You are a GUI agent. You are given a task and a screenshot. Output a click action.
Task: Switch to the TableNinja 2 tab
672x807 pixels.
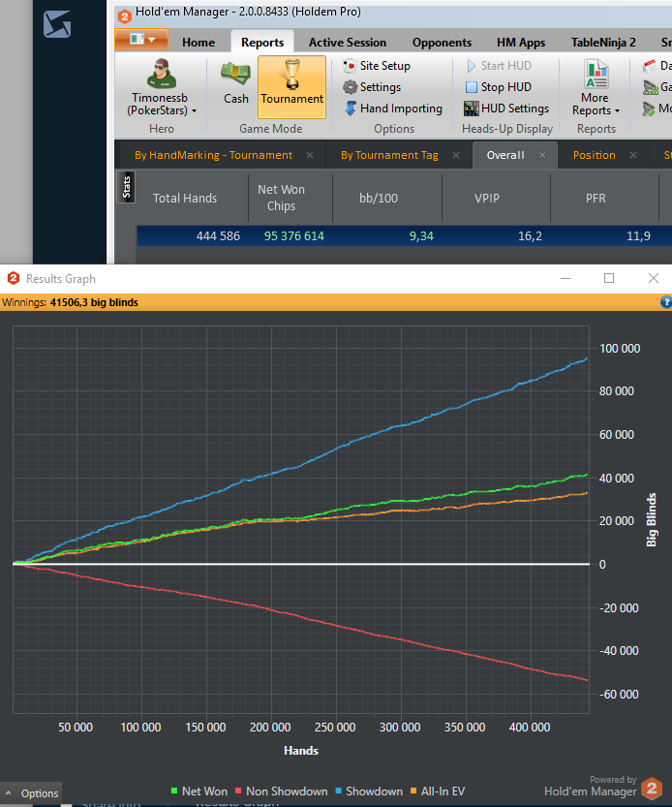pyautogui.click(x=603, y=43)
